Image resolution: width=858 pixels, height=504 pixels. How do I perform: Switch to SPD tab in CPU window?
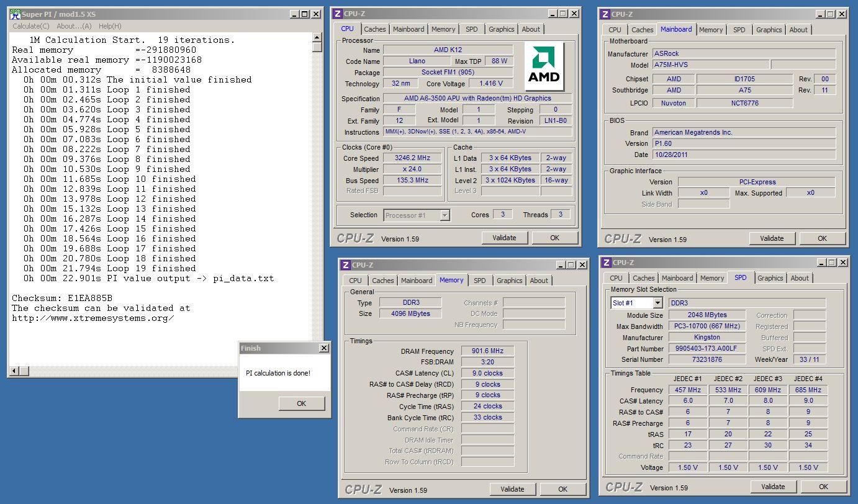472,29
